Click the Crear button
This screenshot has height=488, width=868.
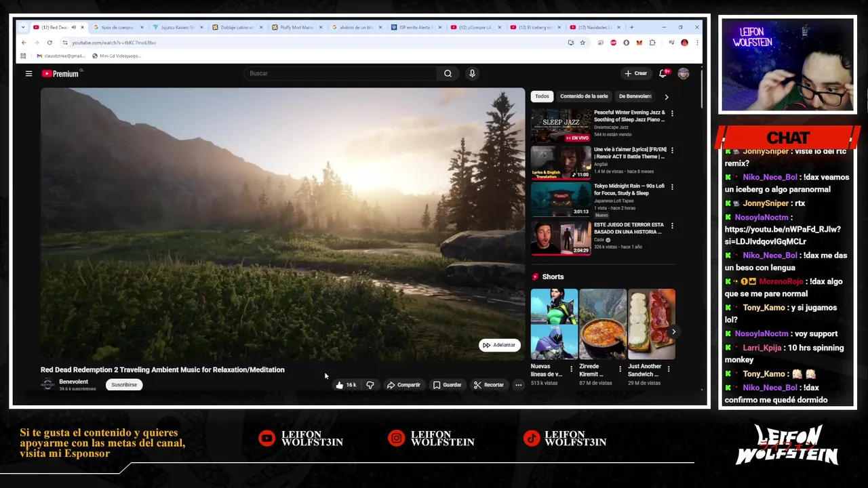click(636, 73)
